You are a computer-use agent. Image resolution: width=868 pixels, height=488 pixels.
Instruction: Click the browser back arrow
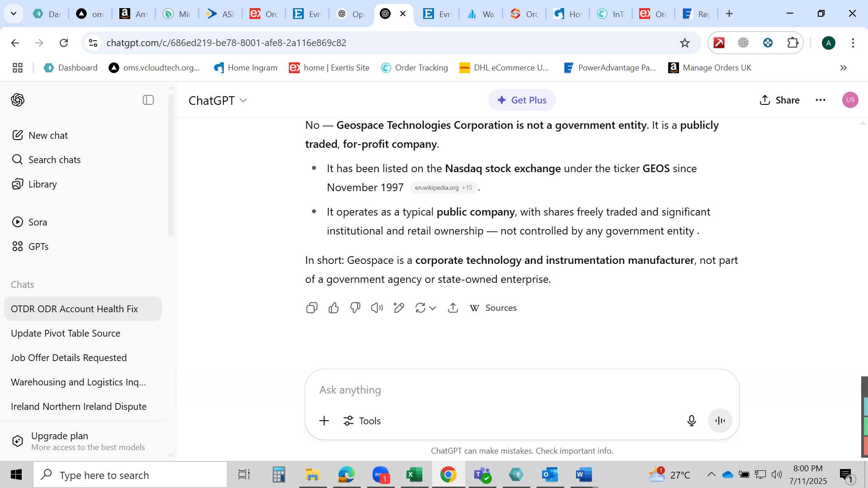[15, 43]
